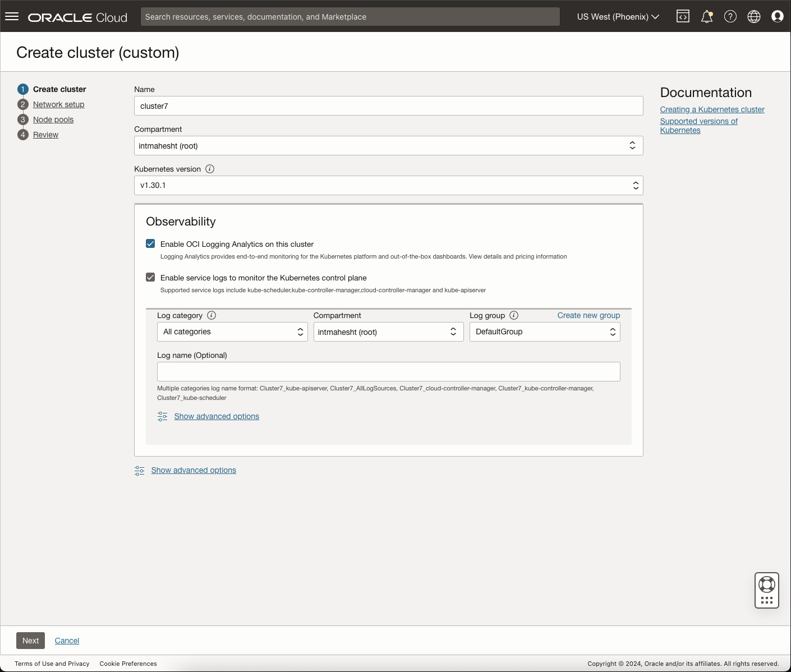791x672 pixels.
Task: Open the navigation hamburger menu
Action: click(12, 16)
